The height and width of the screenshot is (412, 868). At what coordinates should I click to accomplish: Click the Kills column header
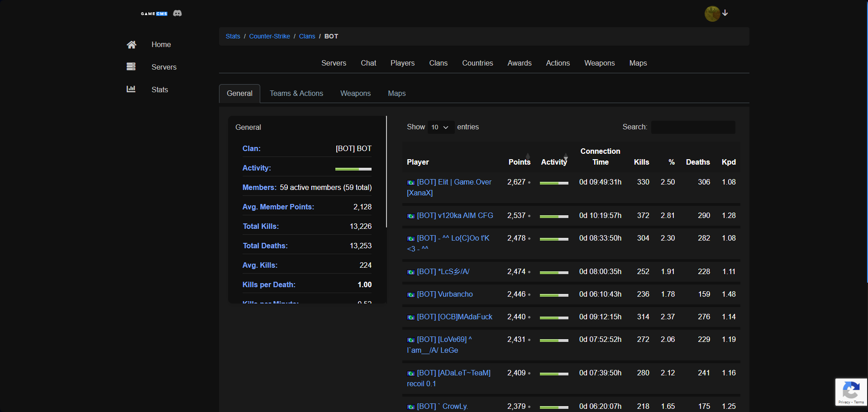[x=641, y=162]
